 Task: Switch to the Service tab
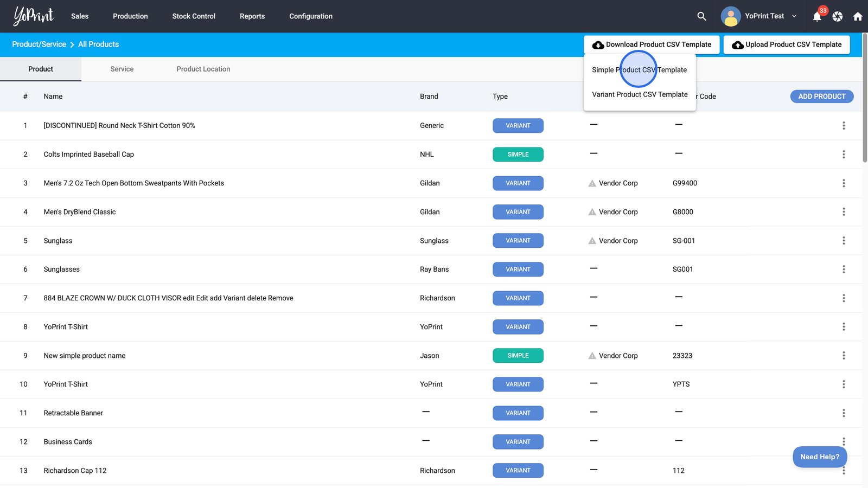pyautogui.click(x=122, y=69)
